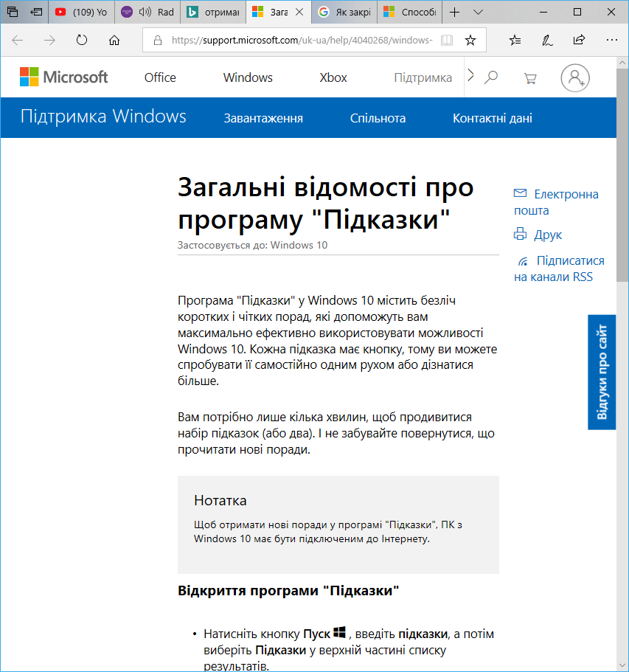
Task: Go back to previous page
Action: [18, 41]
